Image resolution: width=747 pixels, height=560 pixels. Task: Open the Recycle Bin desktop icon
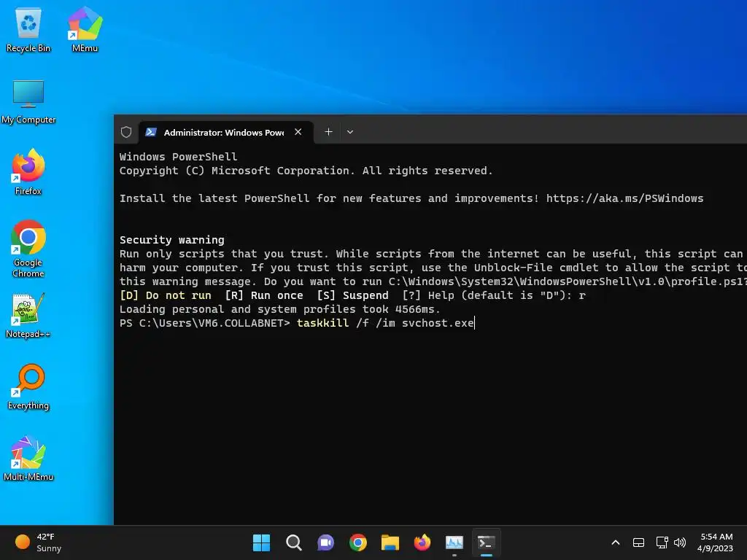tap(28, 29)
